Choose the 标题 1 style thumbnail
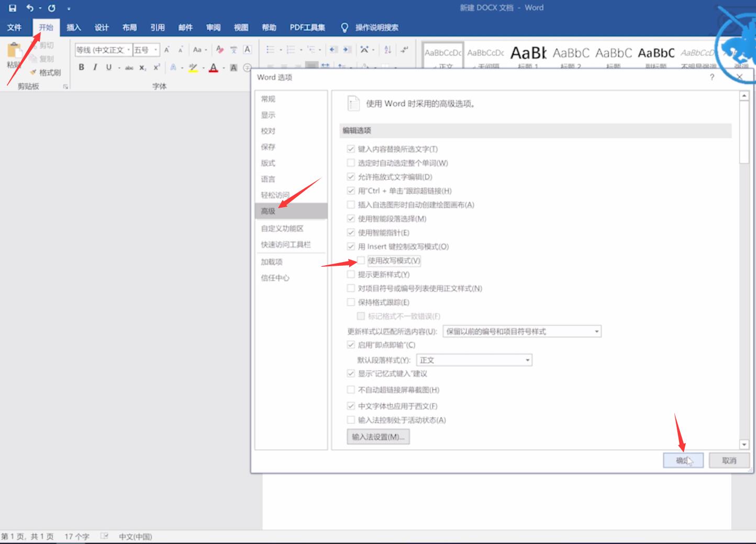Viewport: 756px width, 544px height. (528, 55)
